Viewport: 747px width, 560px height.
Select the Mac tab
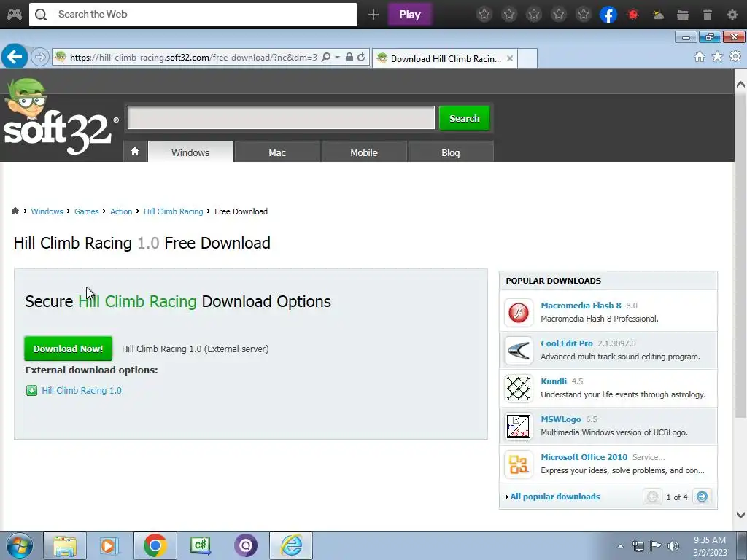(277, 152)
